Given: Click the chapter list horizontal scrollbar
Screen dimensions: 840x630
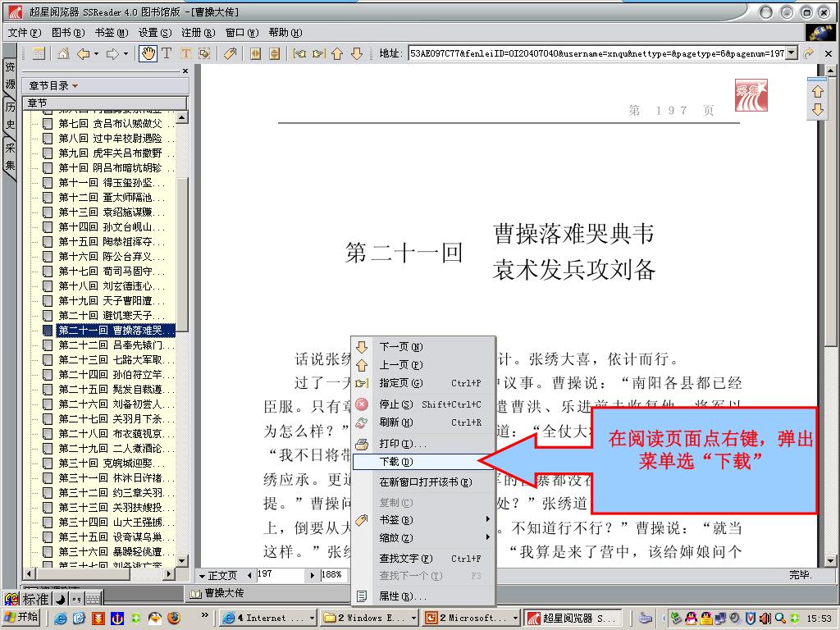Looking at the screenshot, I should point(99,573).
